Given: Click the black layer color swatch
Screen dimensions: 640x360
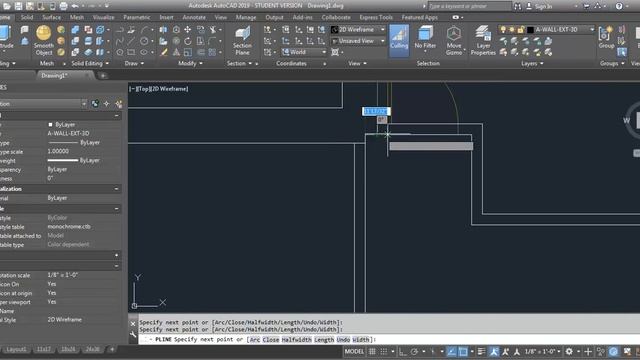Looking at the screenshot, I should [530, 29].
